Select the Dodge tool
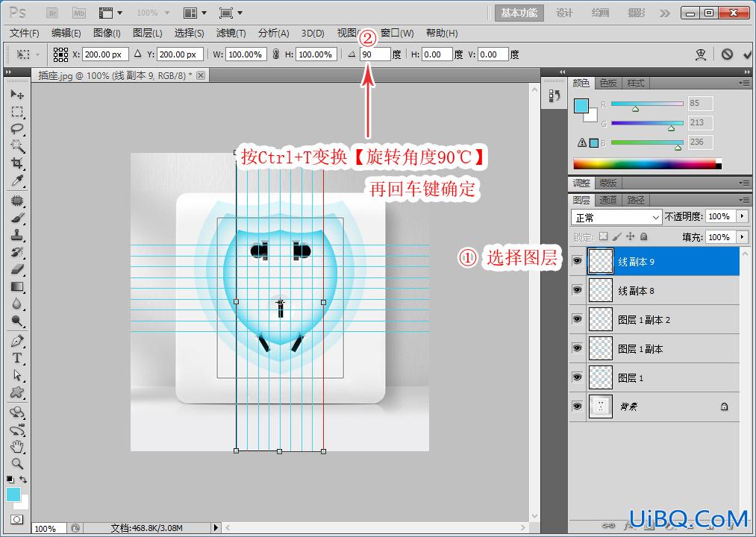This screenshot has height=537, width=756. [x=17, y=321]
